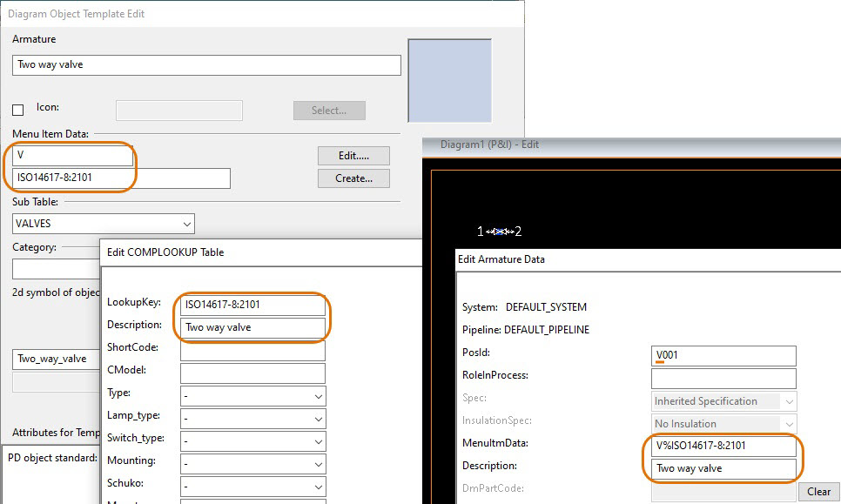Focus the CModel input field
Viewport: 841px width, 504px height.
(252, 373)
